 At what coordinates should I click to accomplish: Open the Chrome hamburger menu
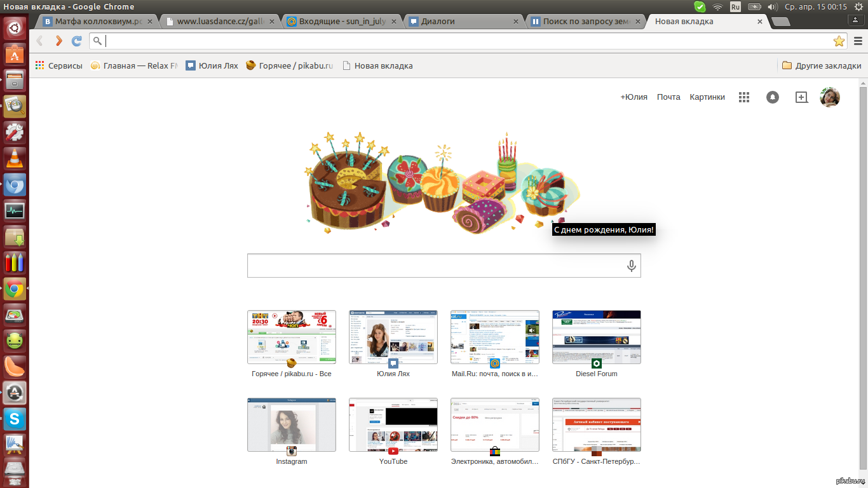(858, 41)
